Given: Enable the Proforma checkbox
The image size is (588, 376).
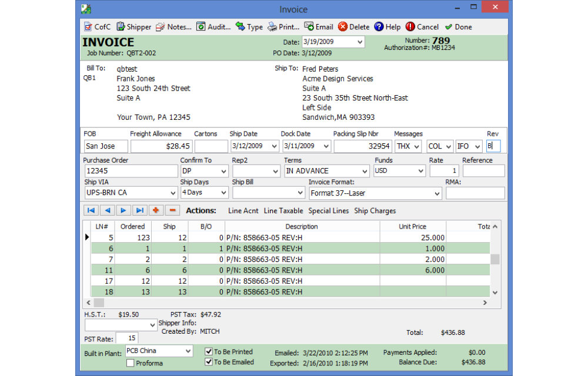Looking at the screenshot, I should click(x=131, y=363).
